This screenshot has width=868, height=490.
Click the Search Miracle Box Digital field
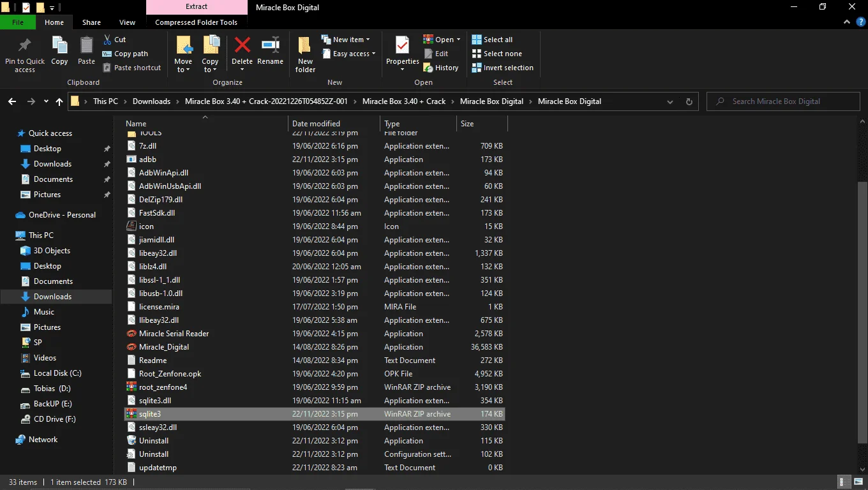click(x=782, y=101)
